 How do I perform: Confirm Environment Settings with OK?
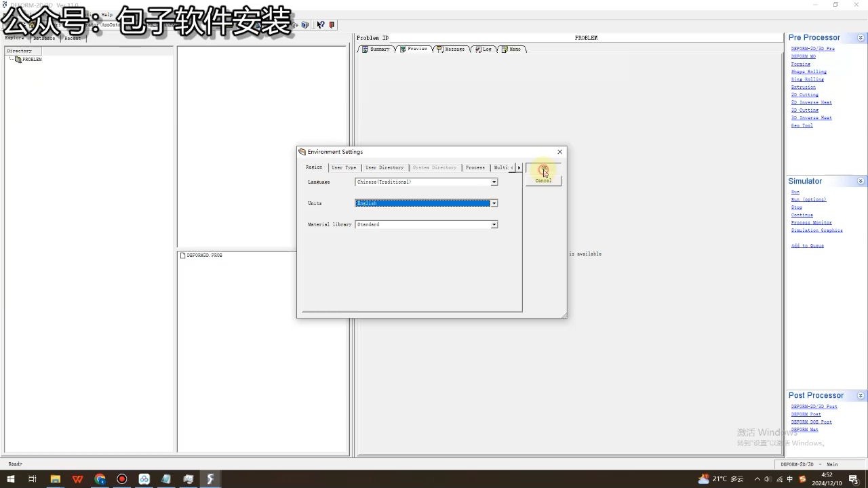(x=543, y=168)
